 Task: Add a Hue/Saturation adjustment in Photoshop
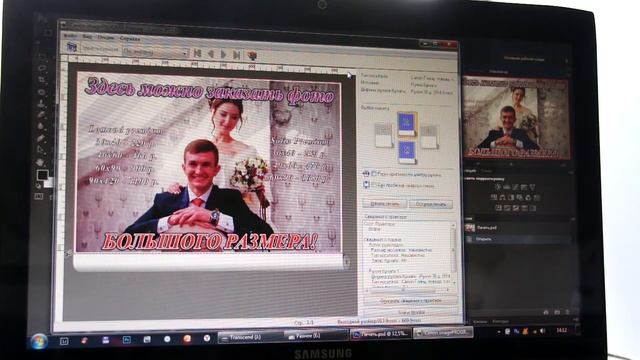494,198
